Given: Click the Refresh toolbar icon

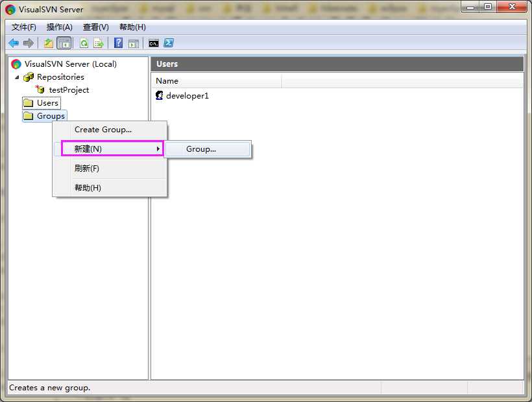Looking at the screenshot, I should (x=84, y=43).
